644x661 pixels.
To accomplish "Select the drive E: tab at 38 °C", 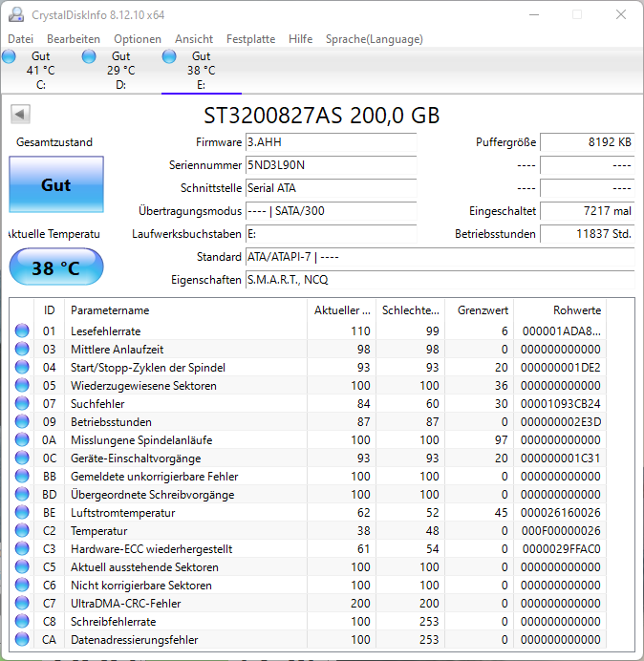I will pyautogui.click(x=202, y=70).
